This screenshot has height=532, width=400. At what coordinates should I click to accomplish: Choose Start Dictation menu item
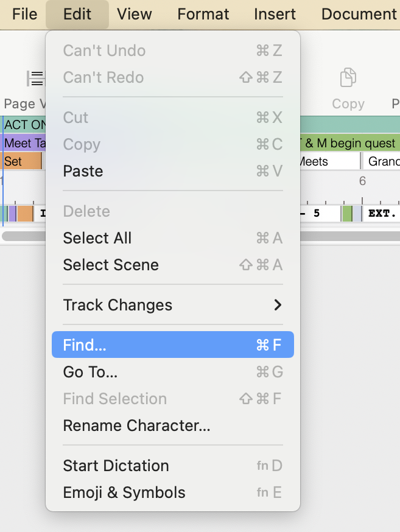click(x=172, y=466)
